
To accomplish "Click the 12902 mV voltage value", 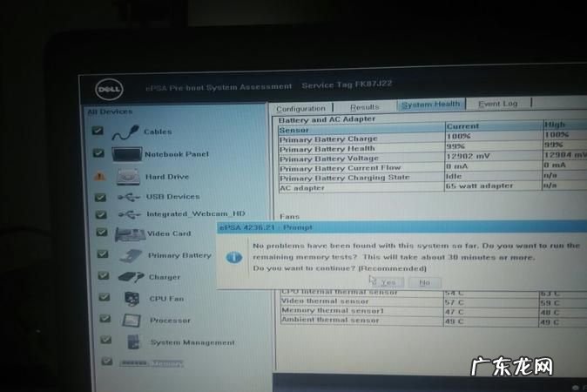I will (468, 156).
